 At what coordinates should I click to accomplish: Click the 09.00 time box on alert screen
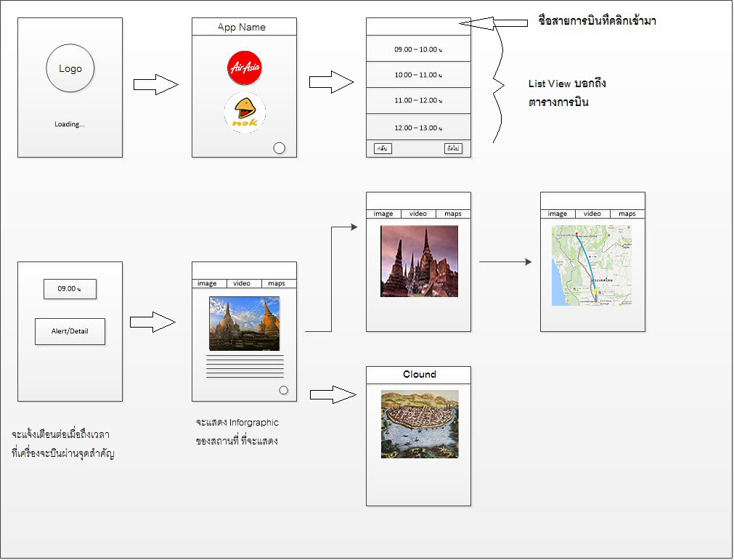click(70, 289)
